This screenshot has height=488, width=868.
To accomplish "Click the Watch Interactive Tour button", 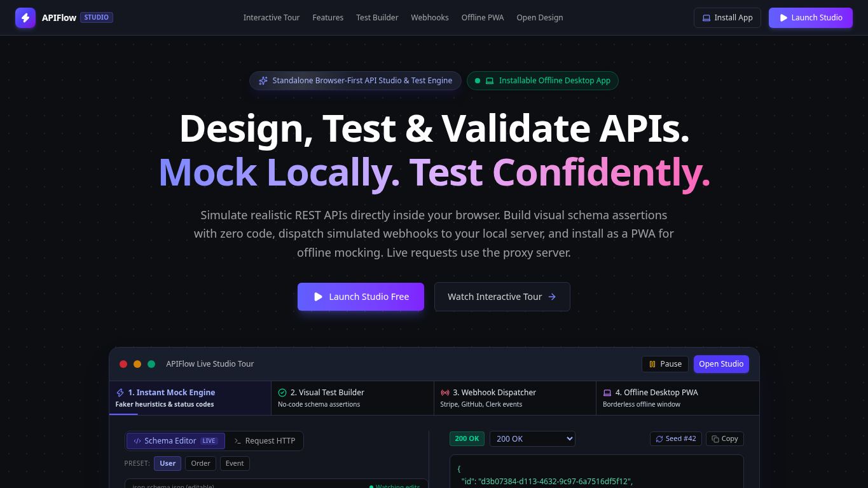I will 502,297.
